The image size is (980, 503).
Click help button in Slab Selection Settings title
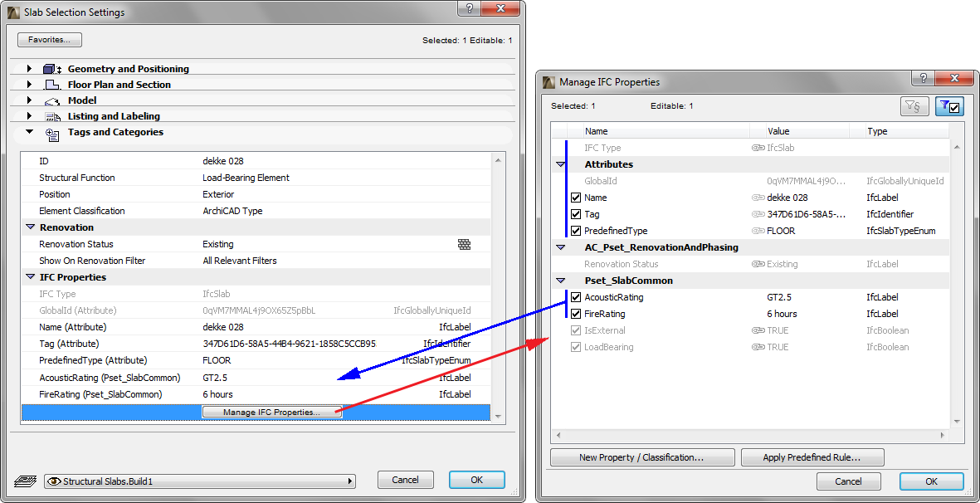click(x=470, y=8)
